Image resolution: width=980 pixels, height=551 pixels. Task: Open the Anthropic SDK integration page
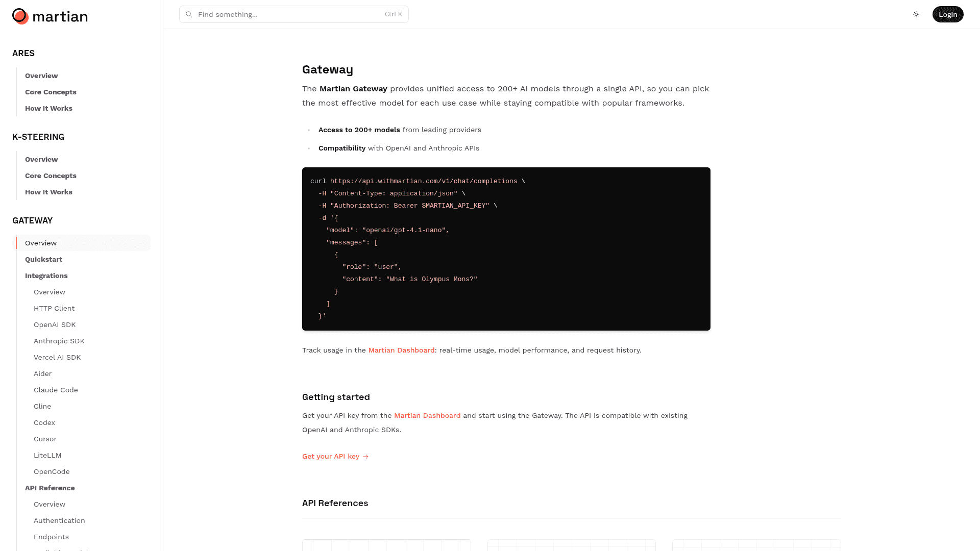[x=59, y=341]
